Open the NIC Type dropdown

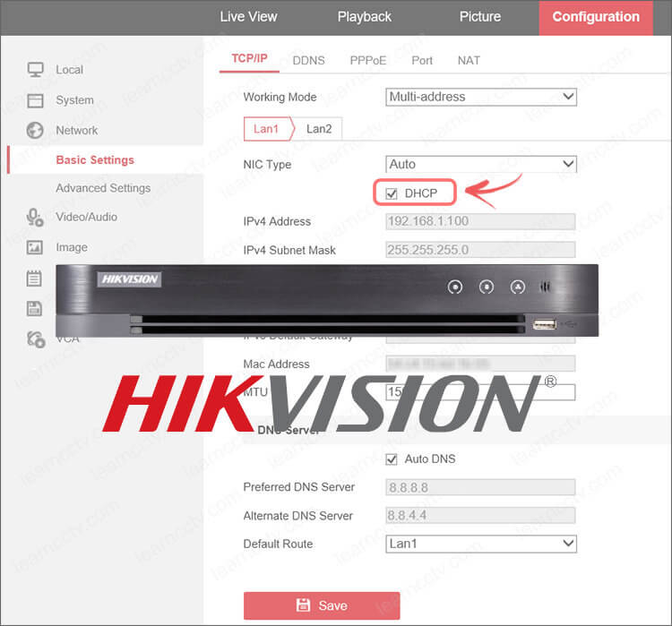pos(481,164)
